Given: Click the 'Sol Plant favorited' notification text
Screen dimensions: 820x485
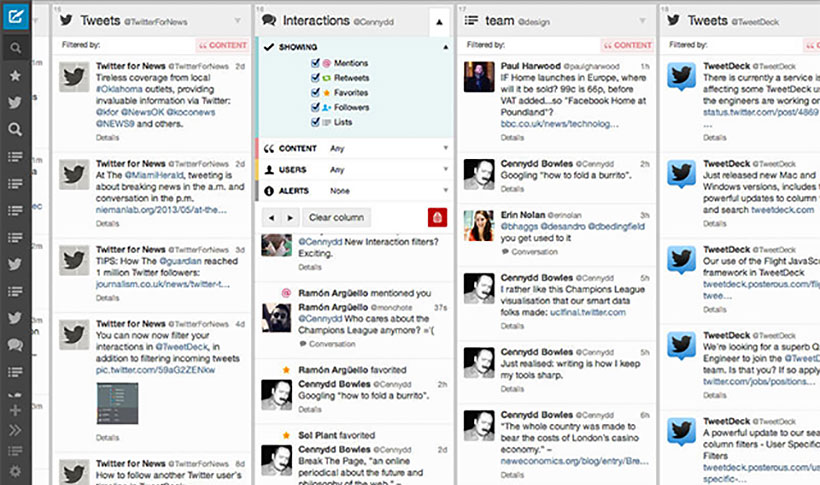Looking at the screenshot, I should click(336, 435).
